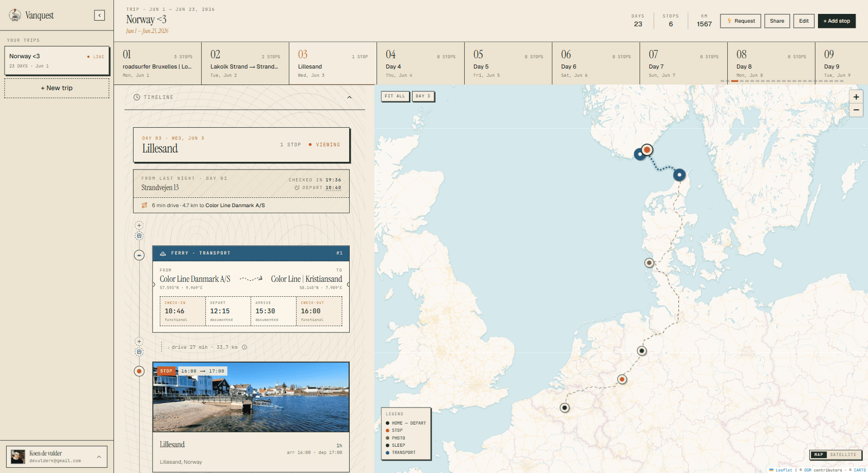Image resolution: width=868 pixels, height=473 pixels.
Task: Collapse the TIMELINE panel with the chevron
Action: coord(349,97)
